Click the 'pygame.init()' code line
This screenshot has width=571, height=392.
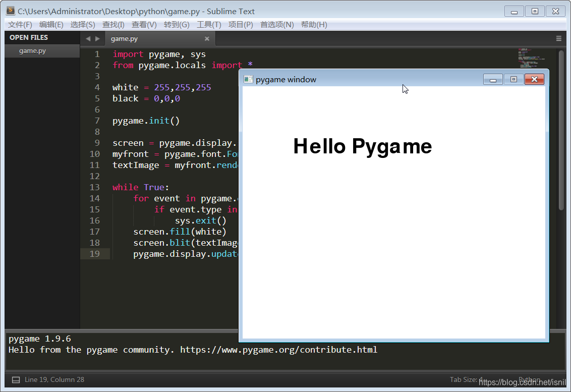(146, 121)
